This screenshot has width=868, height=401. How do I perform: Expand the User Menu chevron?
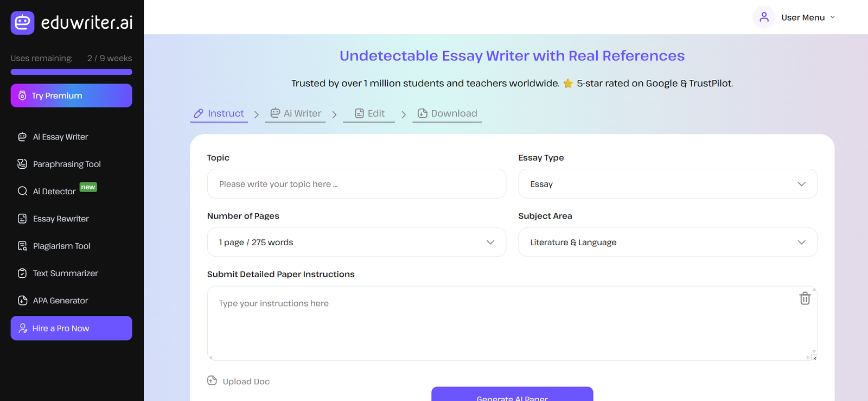[833, 17]
